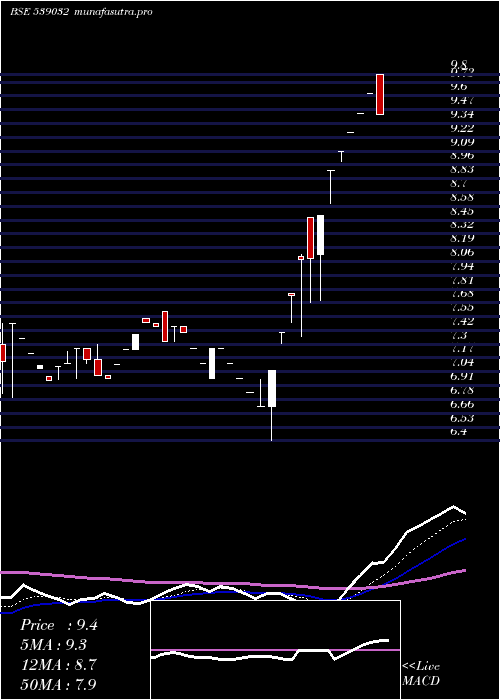Image resolution: width=500 pixels, height=700 pixels.
Task: Click the 6.78 price axis label
Action: tap(462, 391)
